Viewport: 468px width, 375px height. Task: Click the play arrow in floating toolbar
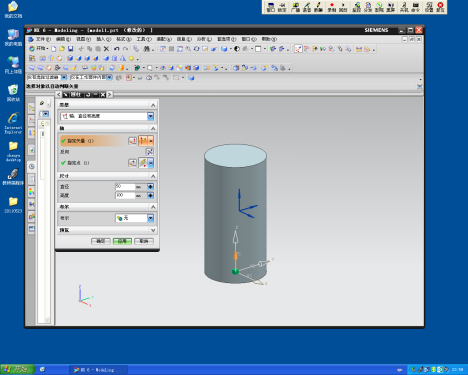click(x=343, y=7)
